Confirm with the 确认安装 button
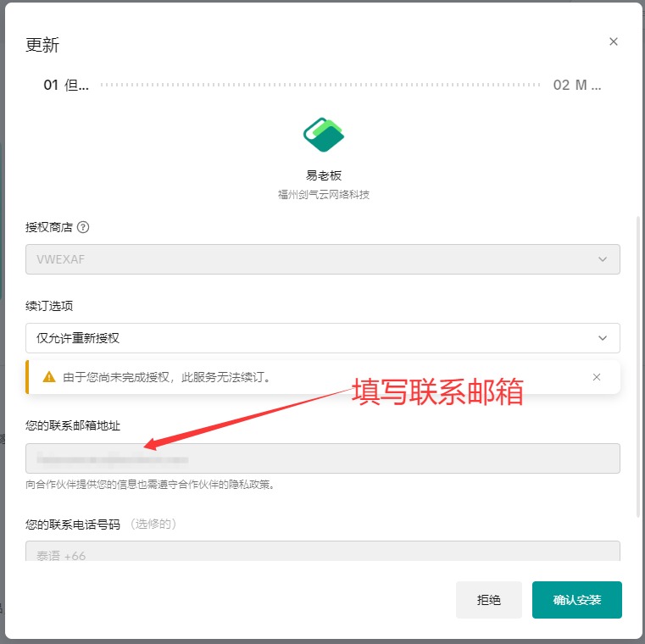645x644 pixels. point(576,600)
